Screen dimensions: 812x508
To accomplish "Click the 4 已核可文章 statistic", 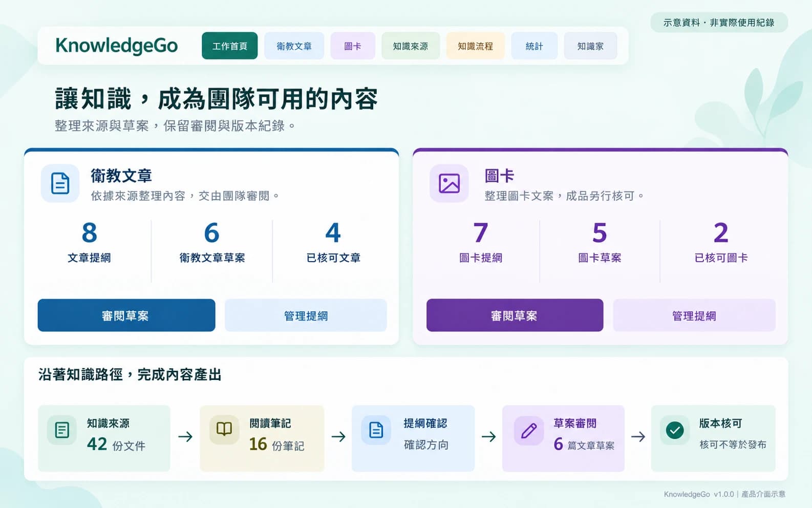I will click(x=333, y=242).
